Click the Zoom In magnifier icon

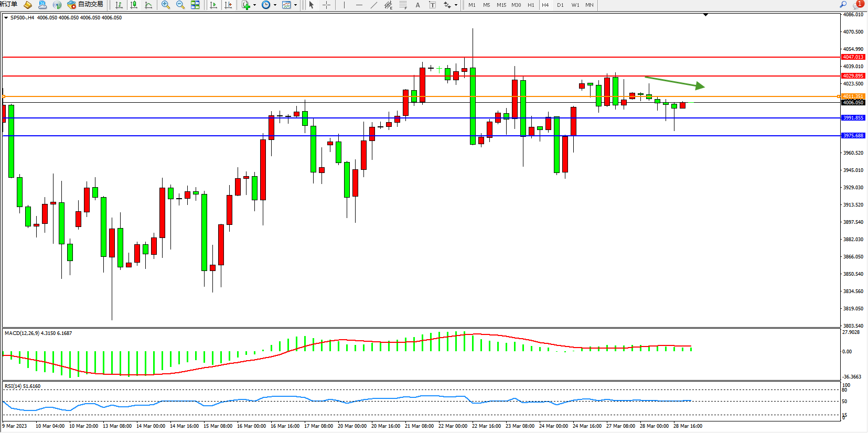[166, 5]
